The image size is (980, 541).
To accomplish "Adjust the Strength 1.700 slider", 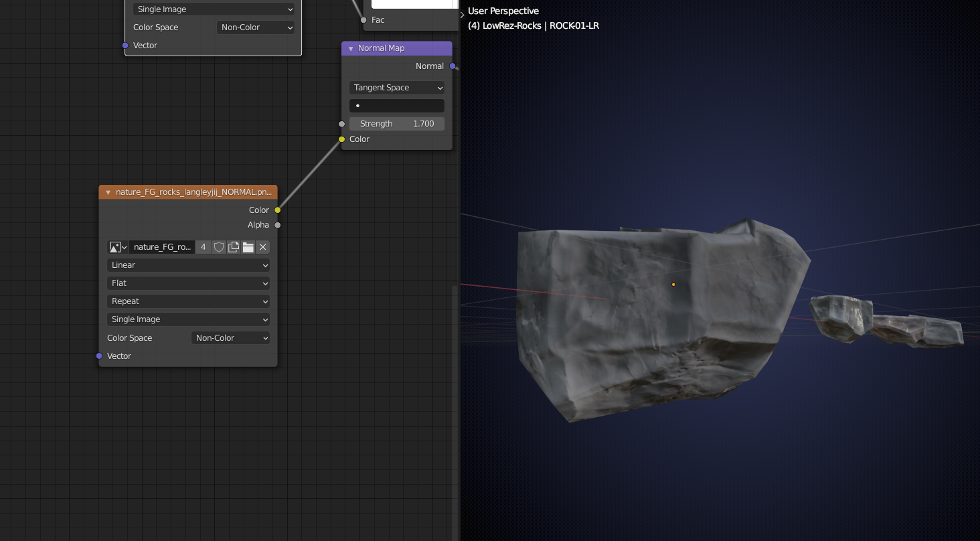I will click(x=396, y=124).
